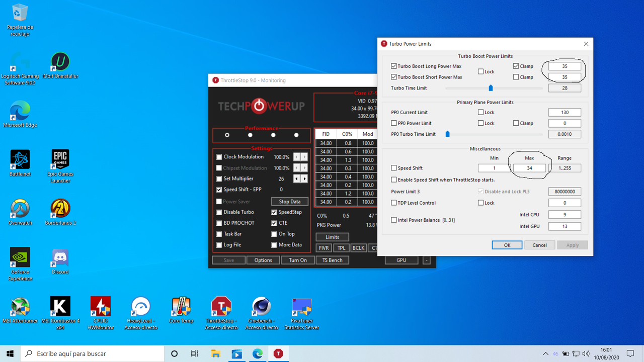Open Overwatch desktop icon
This screenshot has height=362, width=644.
20,212
